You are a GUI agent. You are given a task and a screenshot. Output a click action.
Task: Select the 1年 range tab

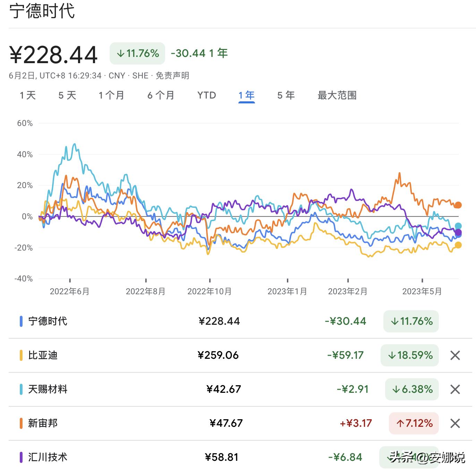[247, 95]
